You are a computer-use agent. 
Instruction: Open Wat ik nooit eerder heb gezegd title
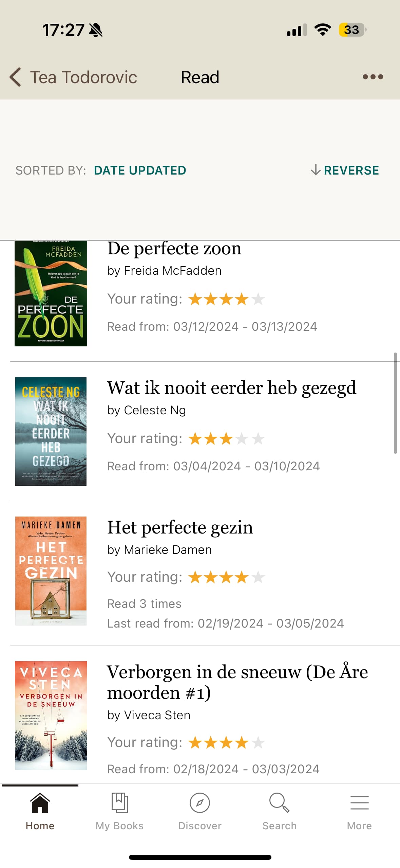[231, 388]
